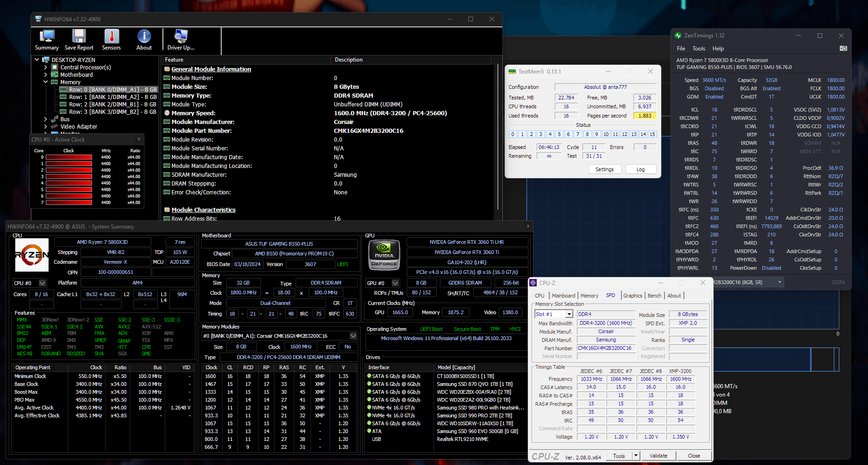
Task: Click the Validate button in CPU-Z
Action: click(x=658, y=456)
